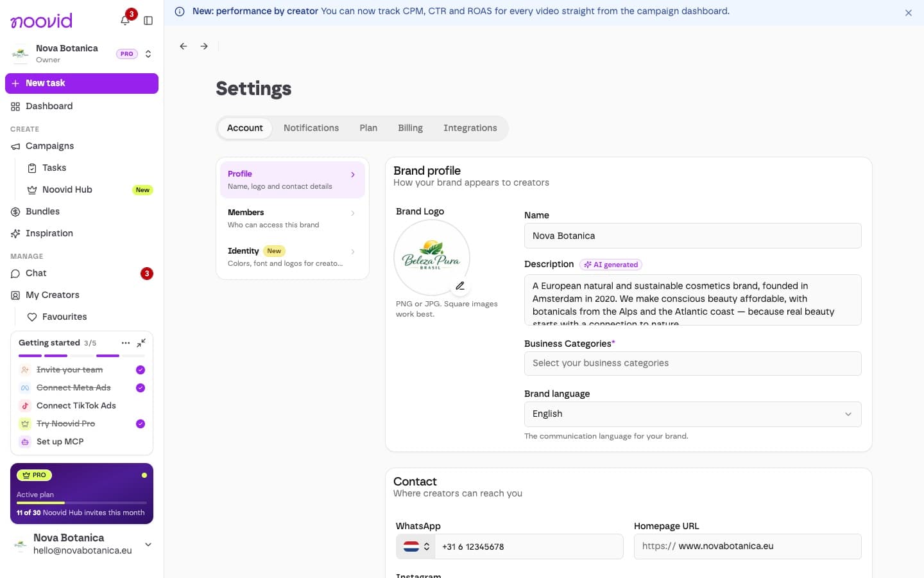The height and width of the screenshot is (578, 924).
Task: Click the Bundles coin icon
Action: [x=15, y=212]
